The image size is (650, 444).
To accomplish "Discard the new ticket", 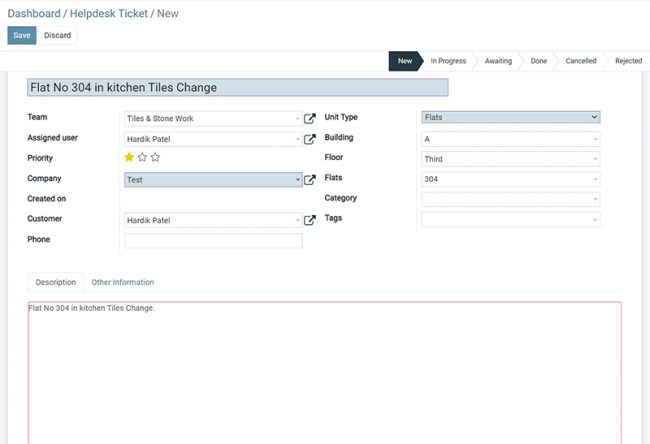I will point(57,35).
